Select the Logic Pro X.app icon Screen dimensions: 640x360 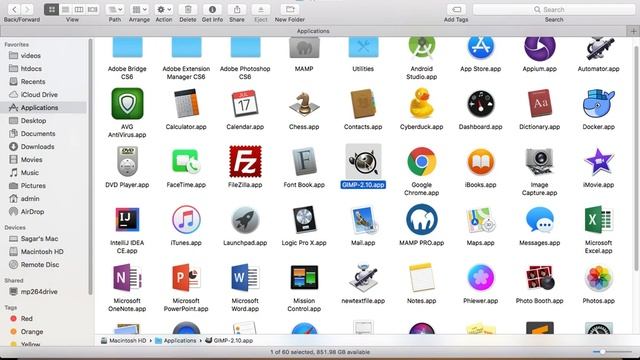point(304,220)
